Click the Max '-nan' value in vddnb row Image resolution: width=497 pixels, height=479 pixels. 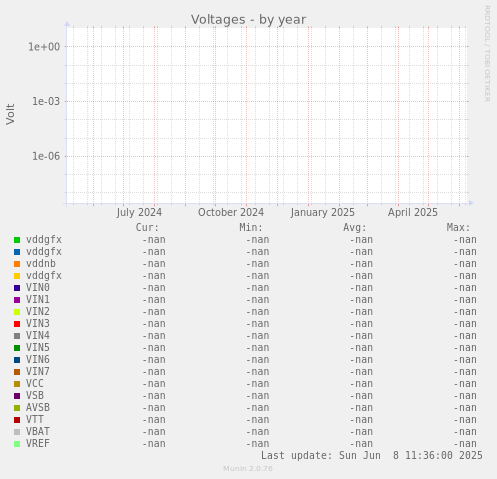pyautogui.click(x=465, y=264)
